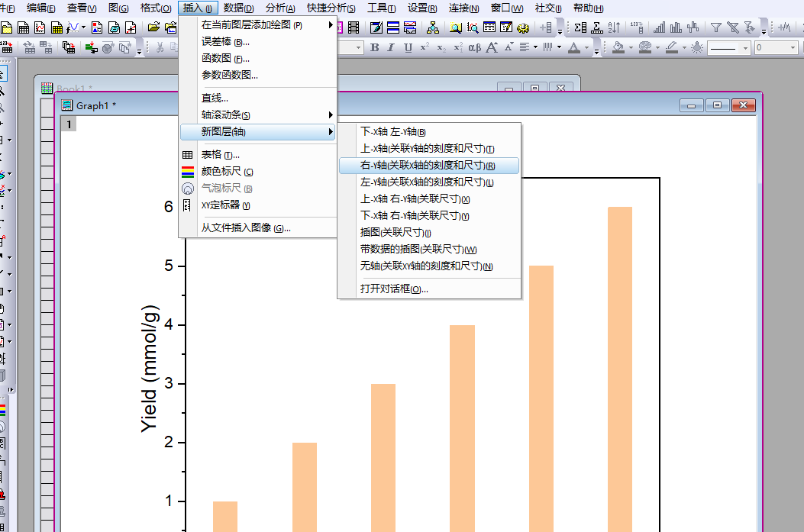
Task: Click the Yield (mmol/g) axis title
Action: coord(150,369)
